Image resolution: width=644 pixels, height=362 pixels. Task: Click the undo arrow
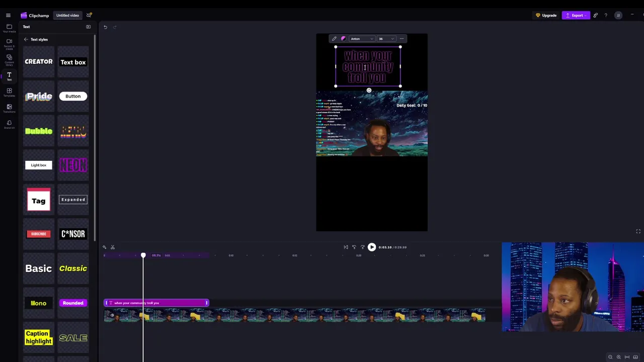[x=105, y=27]
